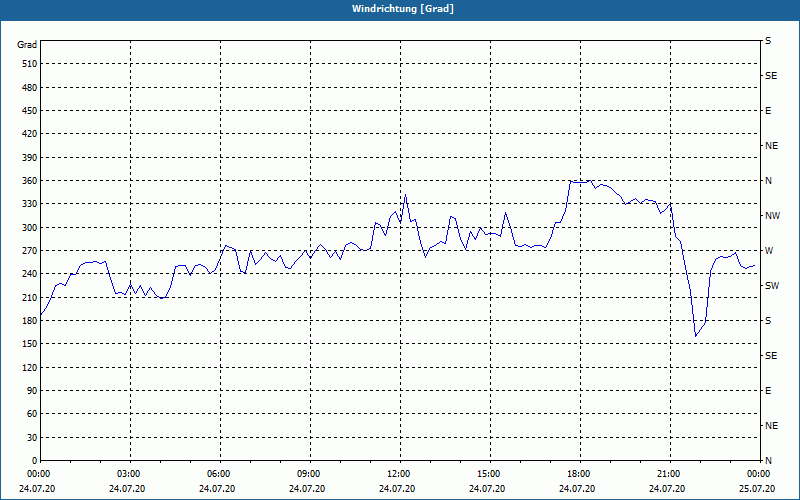Select the 24.07.20 date under 12:00
Viewport: 800px width, 500px height.
(x=397, y=489)
